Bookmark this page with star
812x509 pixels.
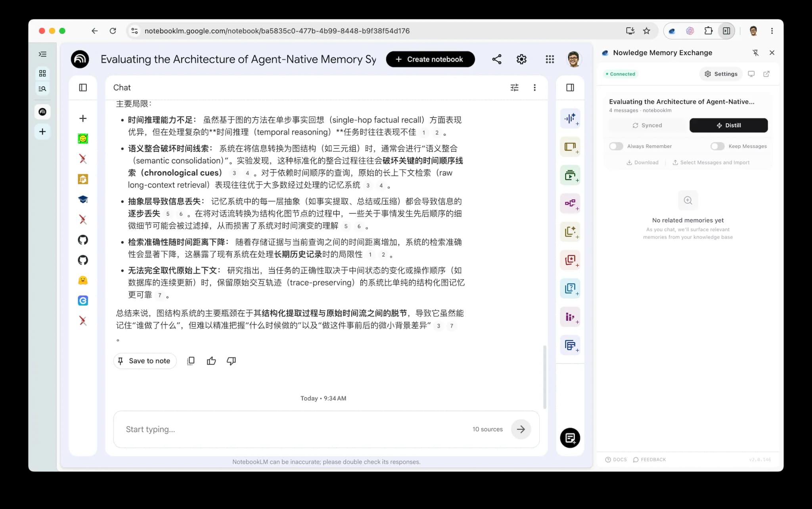tap(647, 31)
